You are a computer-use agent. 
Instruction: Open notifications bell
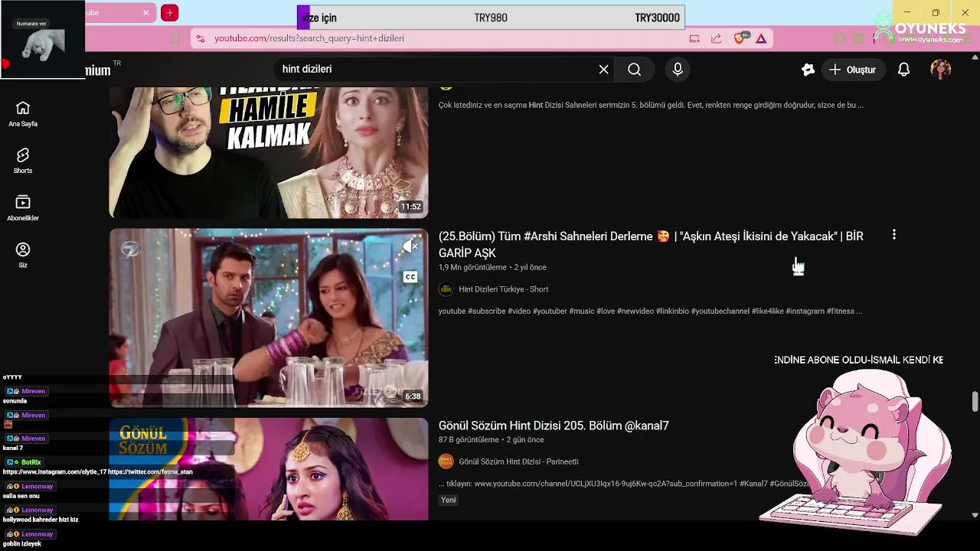pyautogui.click(x=903, y=70)
